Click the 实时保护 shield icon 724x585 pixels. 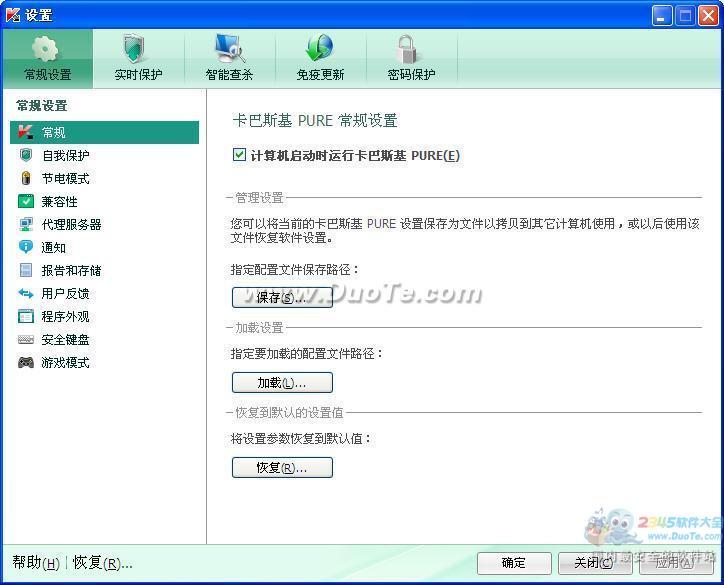[134, 48]
